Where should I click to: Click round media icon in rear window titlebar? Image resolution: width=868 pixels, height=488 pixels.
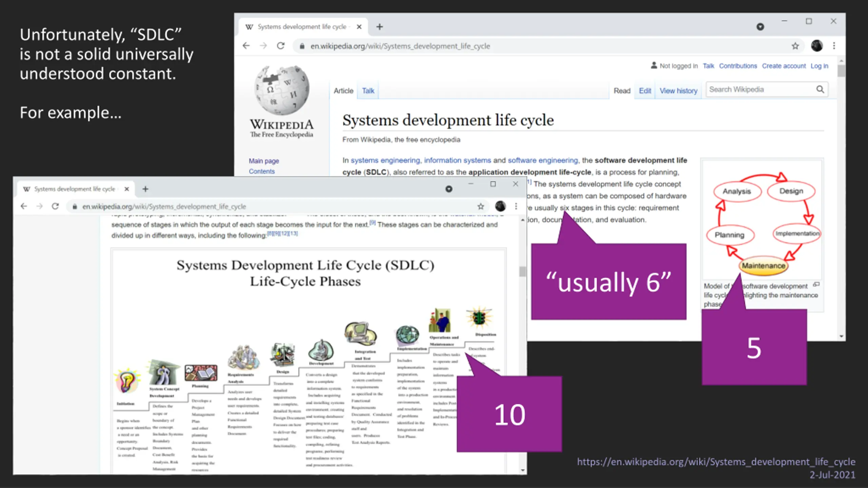[x=760, y=27]
